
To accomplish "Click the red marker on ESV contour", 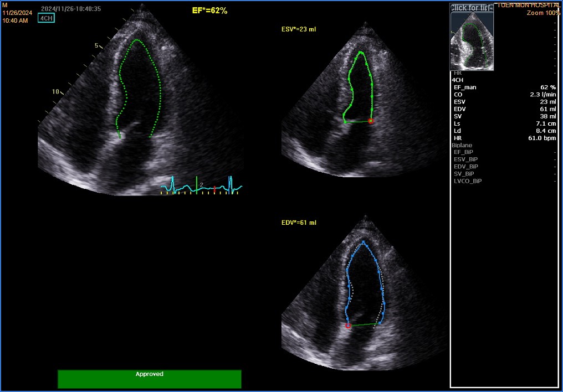I will click(x=371, y=121).
